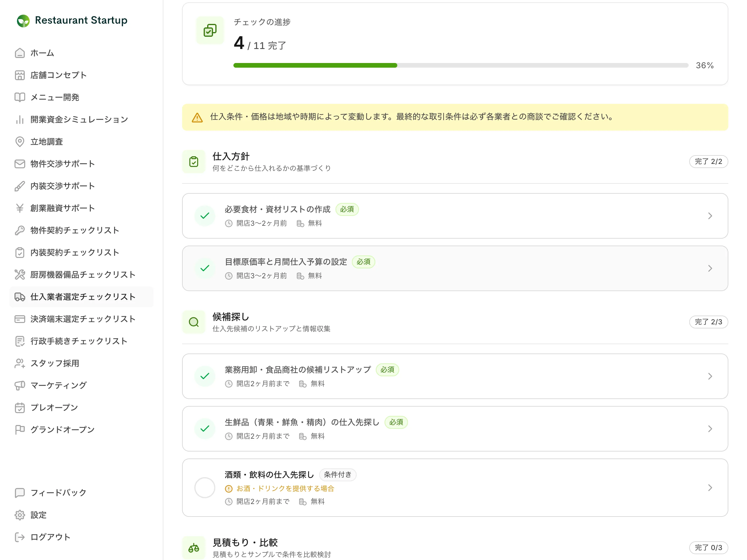Click the add-user icon beside スタッフ採用
This screenshot has height=560, width=747.
[x=20, y=363]
